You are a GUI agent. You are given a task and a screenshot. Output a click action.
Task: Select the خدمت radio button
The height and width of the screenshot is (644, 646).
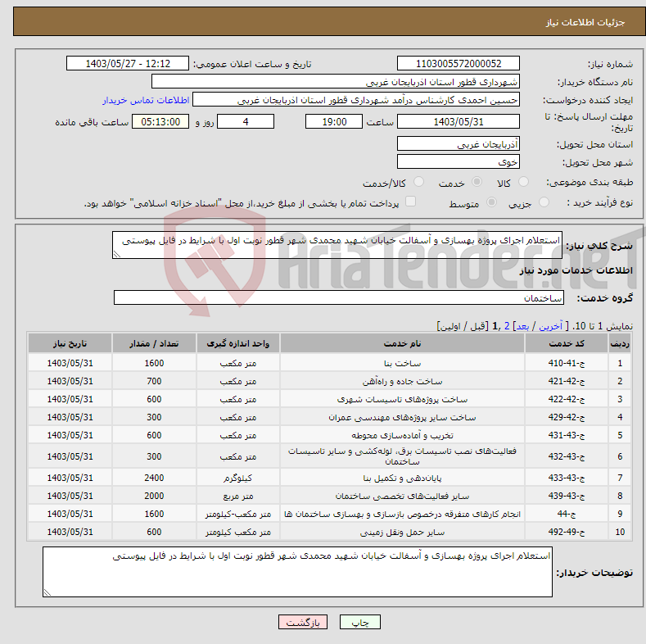pos(477,182)
